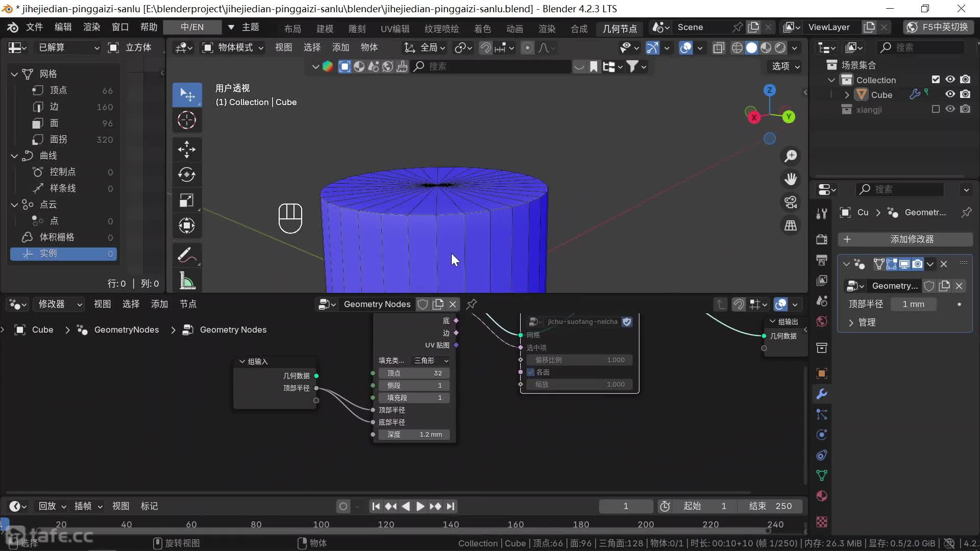Open the Modifiers wrench properties tab
Image resolution: width=980 pixels, height=551 pixels.
[x=822, y=394]
